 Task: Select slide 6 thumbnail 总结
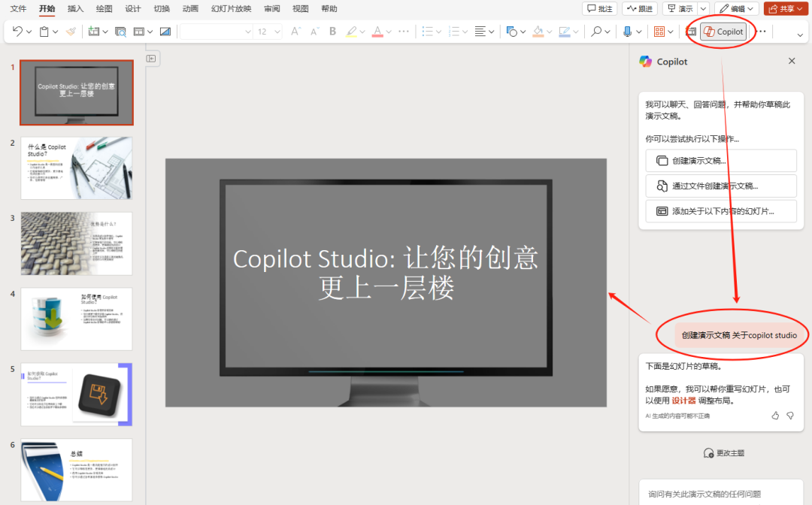(x=77, y=470)
